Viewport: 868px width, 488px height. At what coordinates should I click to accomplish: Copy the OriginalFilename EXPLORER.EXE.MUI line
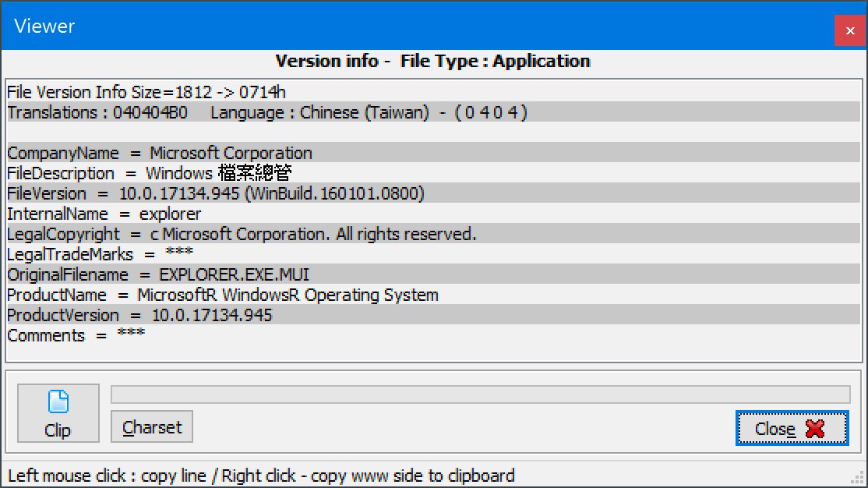[434, 274]
